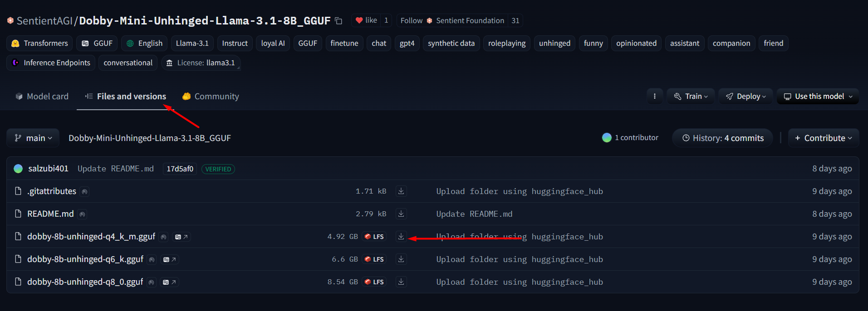The width and height of the screenshot is (868, 311).
Task: View History: 4 commits
Action: [x=723, y=138]
